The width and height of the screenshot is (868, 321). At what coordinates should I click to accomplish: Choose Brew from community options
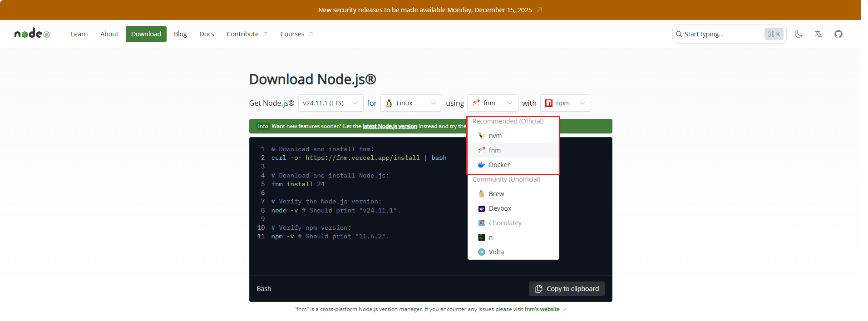(513, 194)
